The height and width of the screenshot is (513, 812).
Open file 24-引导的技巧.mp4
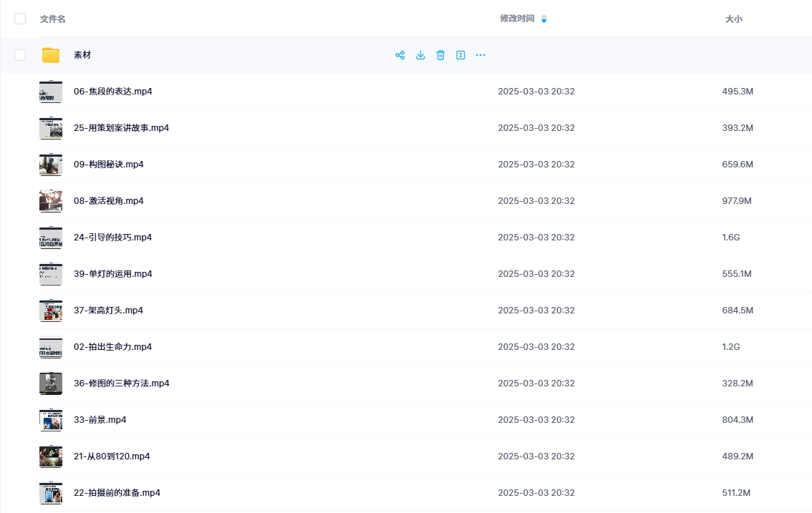[x=112, y=238]
